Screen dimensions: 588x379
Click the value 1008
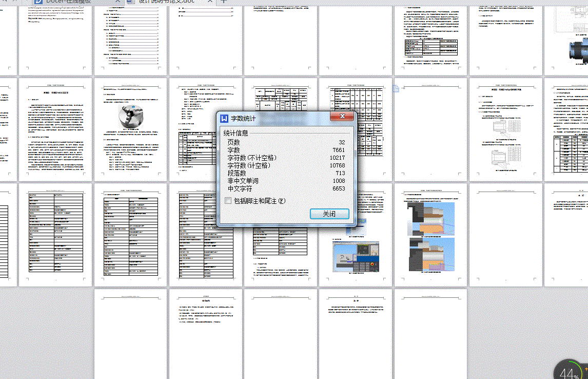click(x=339, y=181)
